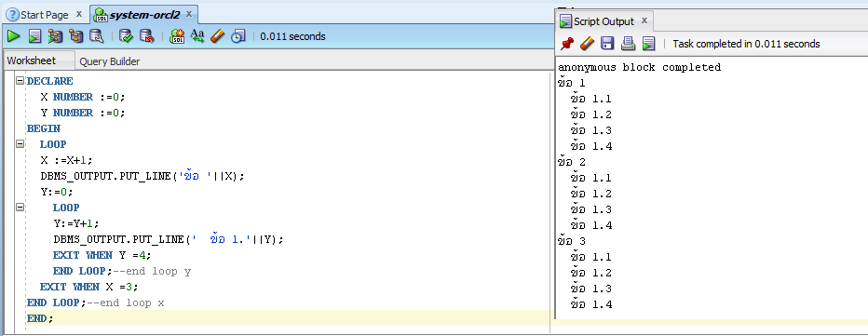Click the line 'END LOOP;--end loop x'

(x=96, y=302)
